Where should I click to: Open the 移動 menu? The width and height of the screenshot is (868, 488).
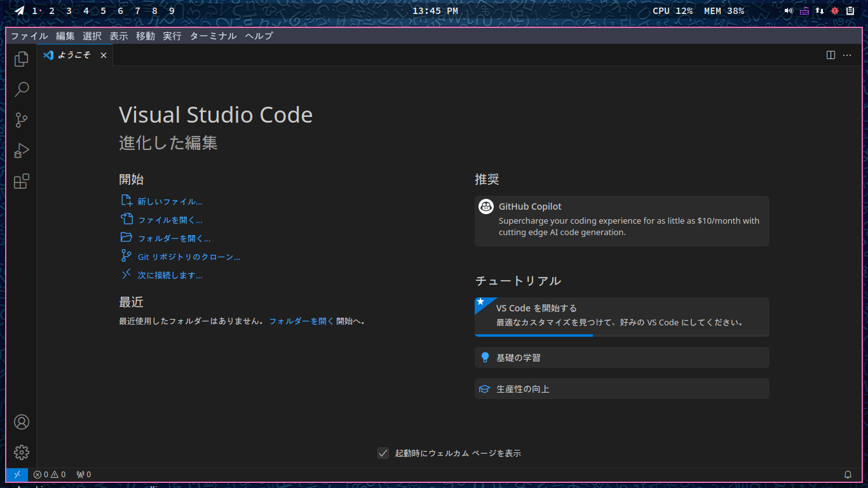145,36
